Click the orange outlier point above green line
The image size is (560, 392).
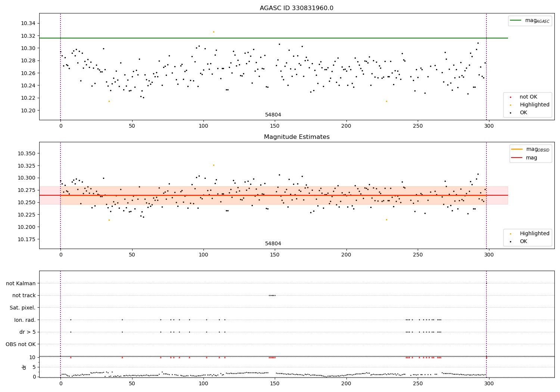214,32
